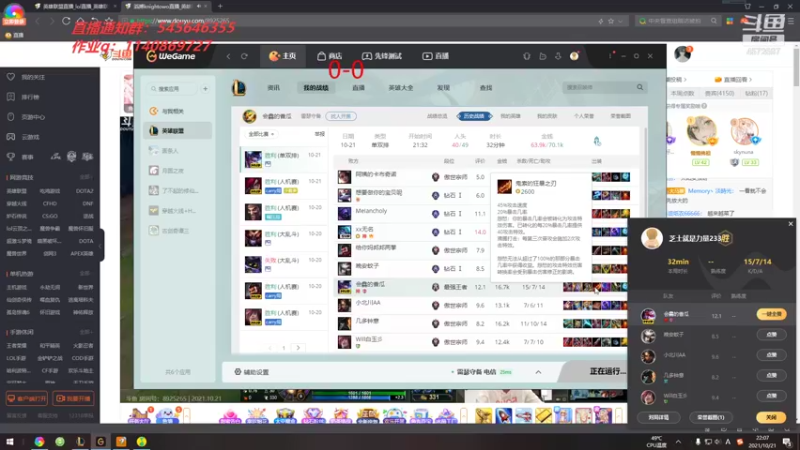
Task: Expand the server status chevron at bottom bar
Action: click(538, 372)
